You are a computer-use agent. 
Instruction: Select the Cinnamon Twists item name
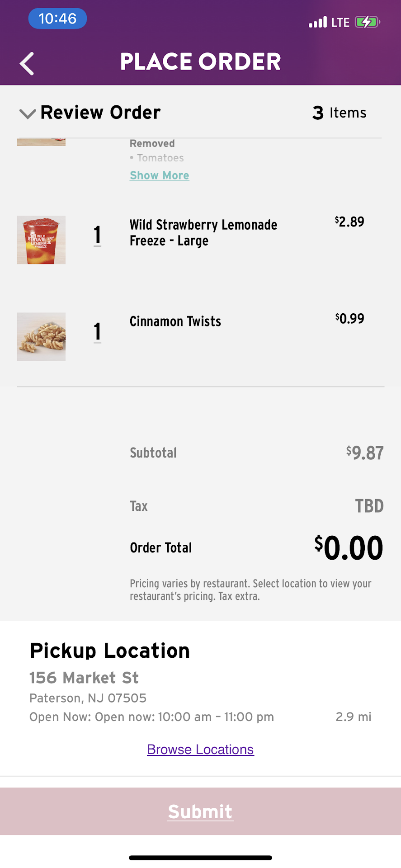pyautogui.click(x=175, y=321)
